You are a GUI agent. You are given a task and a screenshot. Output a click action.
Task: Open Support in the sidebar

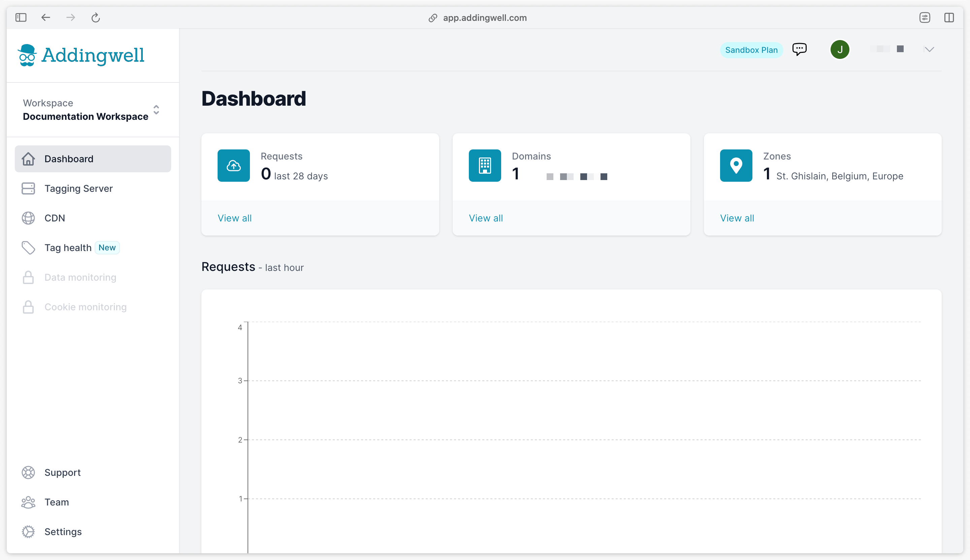(93, 472)
